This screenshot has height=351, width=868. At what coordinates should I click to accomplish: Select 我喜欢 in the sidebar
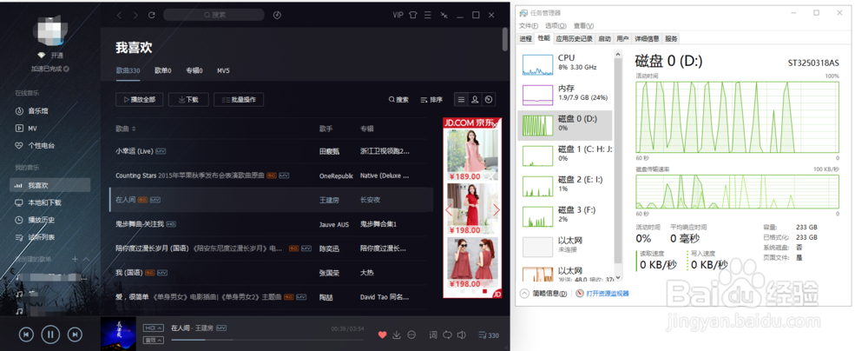pos(49,185)
